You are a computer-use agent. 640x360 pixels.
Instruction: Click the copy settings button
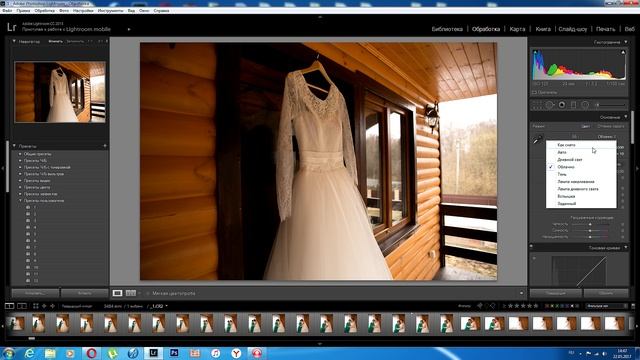[35, 293]
